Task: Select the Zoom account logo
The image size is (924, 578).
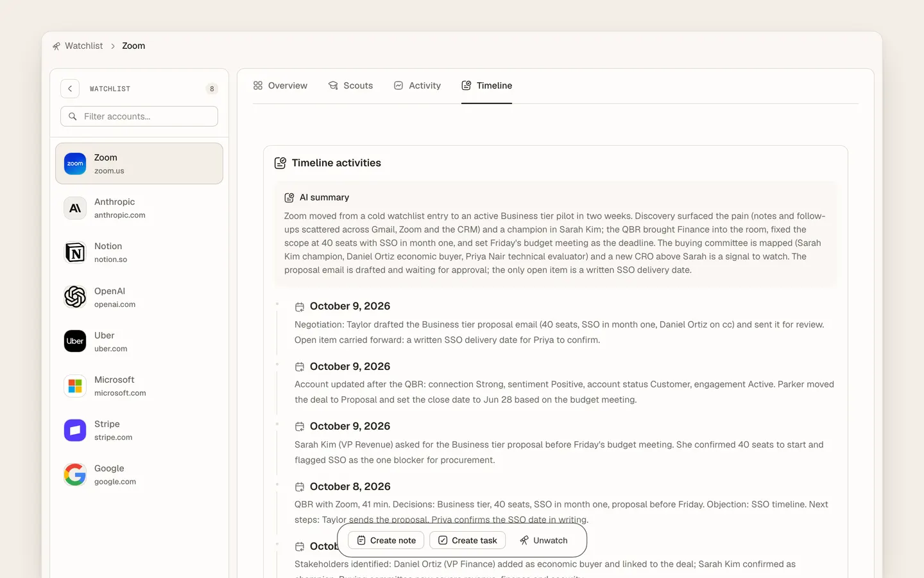Action: pyautogui.click(x=75, y=164)
